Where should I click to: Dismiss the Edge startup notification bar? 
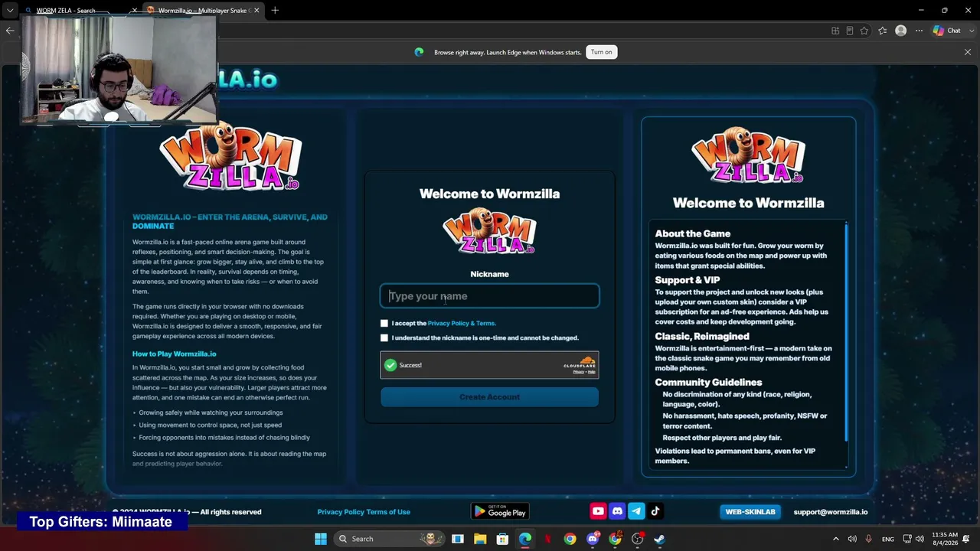968,52
